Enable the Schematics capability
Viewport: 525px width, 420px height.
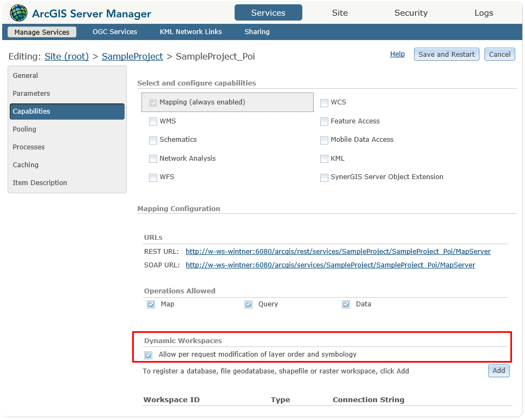pos(153,140)
